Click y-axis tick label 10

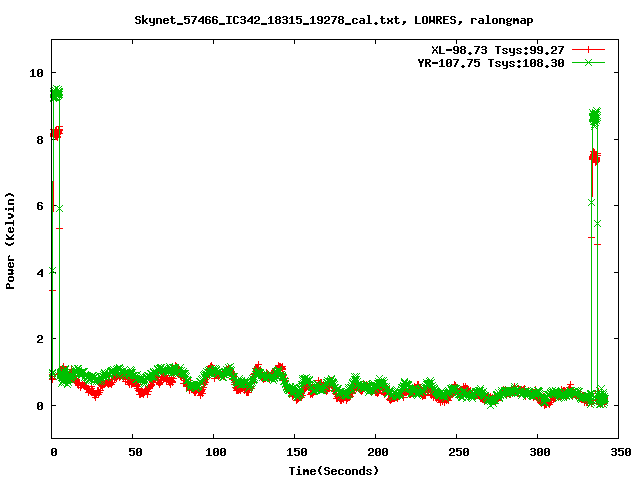pos(36,73)
